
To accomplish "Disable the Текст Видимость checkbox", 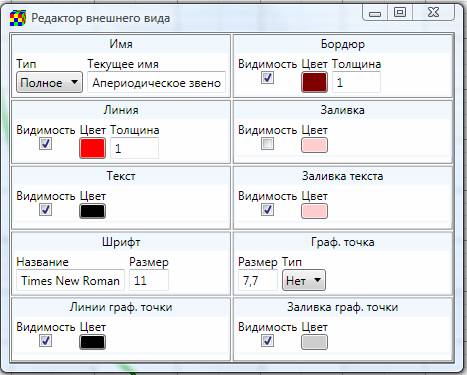I will 45,210.
